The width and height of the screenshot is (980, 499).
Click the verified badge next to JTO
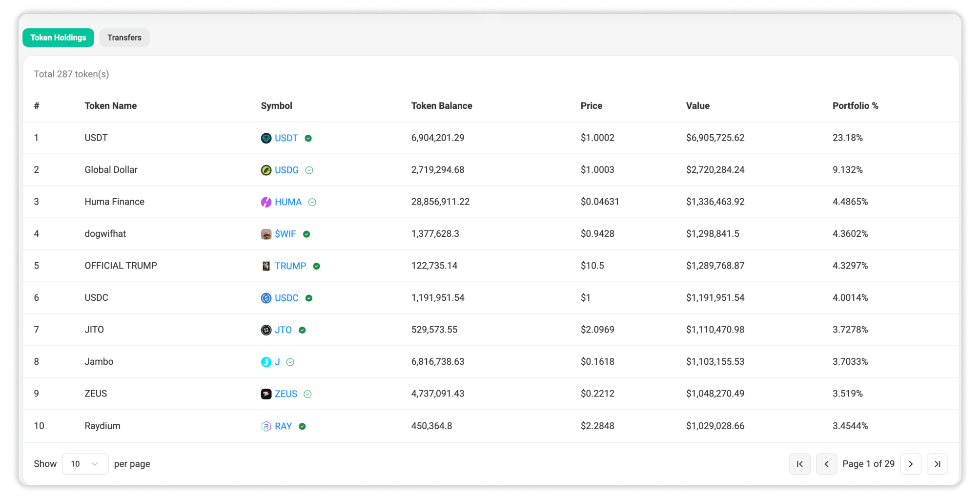pyautogui.click(x=302, y=330)
